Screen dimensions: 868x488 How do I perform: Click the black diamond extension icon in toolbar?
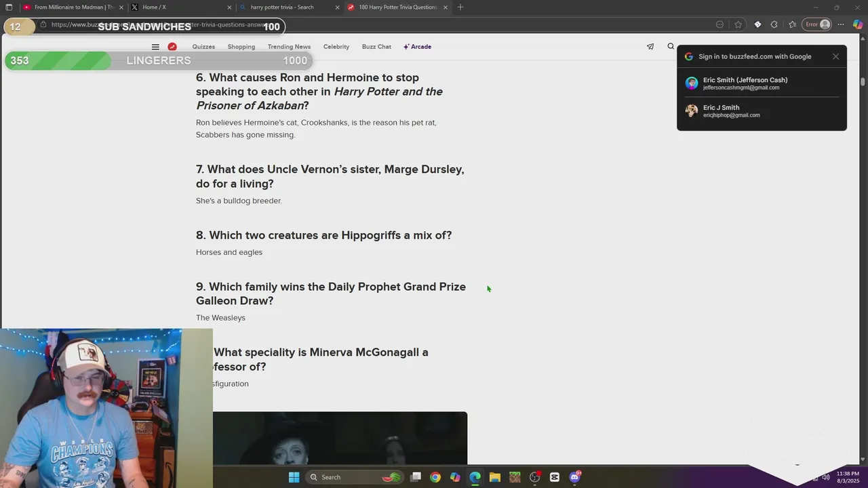pos(757,24)
